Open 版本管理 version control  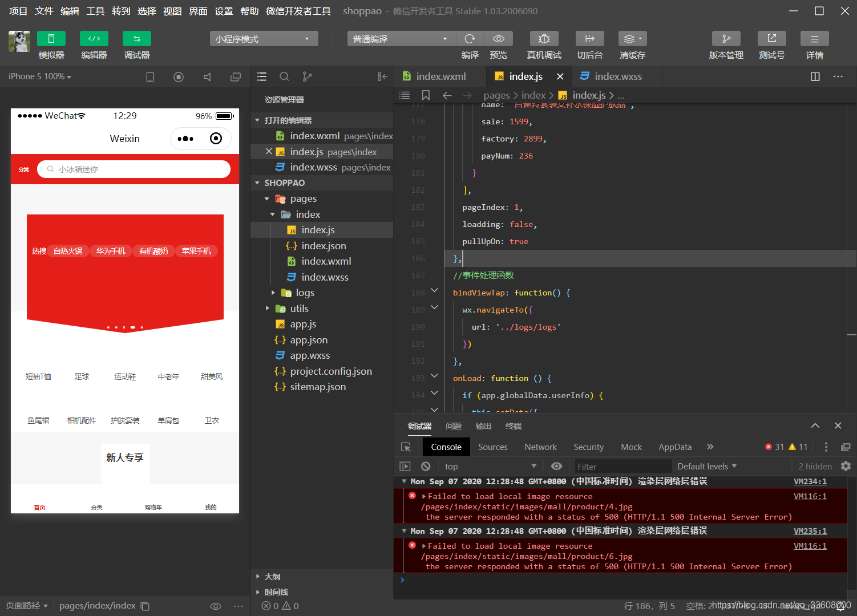726,39
